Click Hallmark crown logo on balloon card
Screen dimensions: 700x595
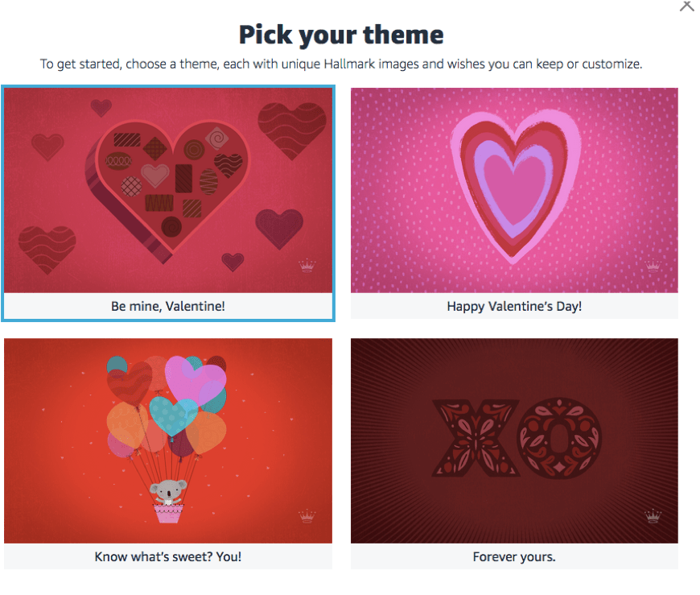pos(307,516)
